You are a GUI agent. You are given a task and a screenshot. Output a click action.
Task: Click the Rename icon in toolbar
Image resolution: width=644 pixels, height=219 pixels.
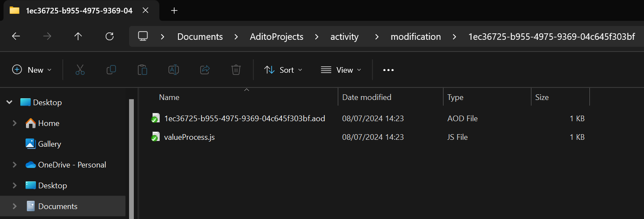(174, 70)
